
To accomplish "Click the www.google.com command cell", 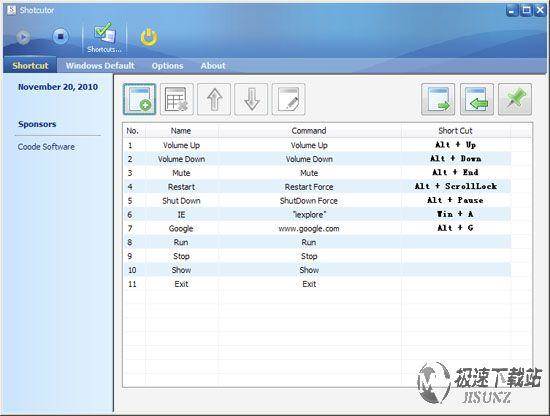I will coord(309,228).
